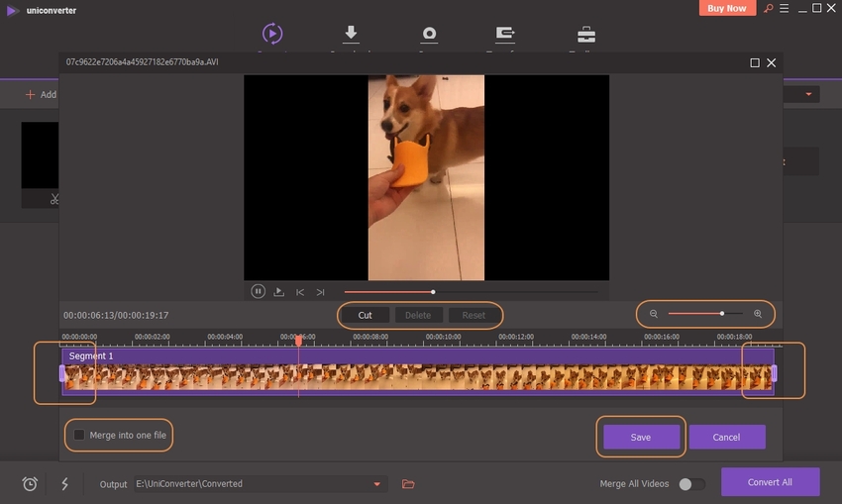Click the previous frame icon
Screen dimensions: 842x504
[x=300, y=292]
